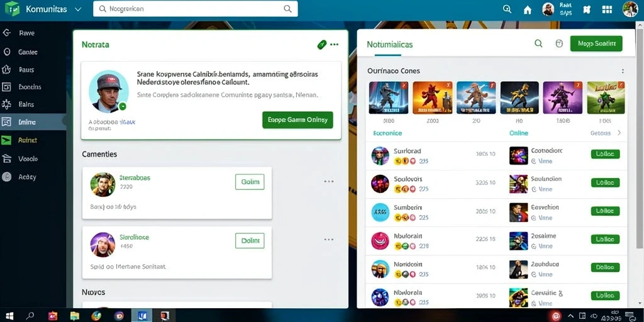Click the Acley sidebar icon
Viewport: 644px width, 322px height.
point(6,177)
